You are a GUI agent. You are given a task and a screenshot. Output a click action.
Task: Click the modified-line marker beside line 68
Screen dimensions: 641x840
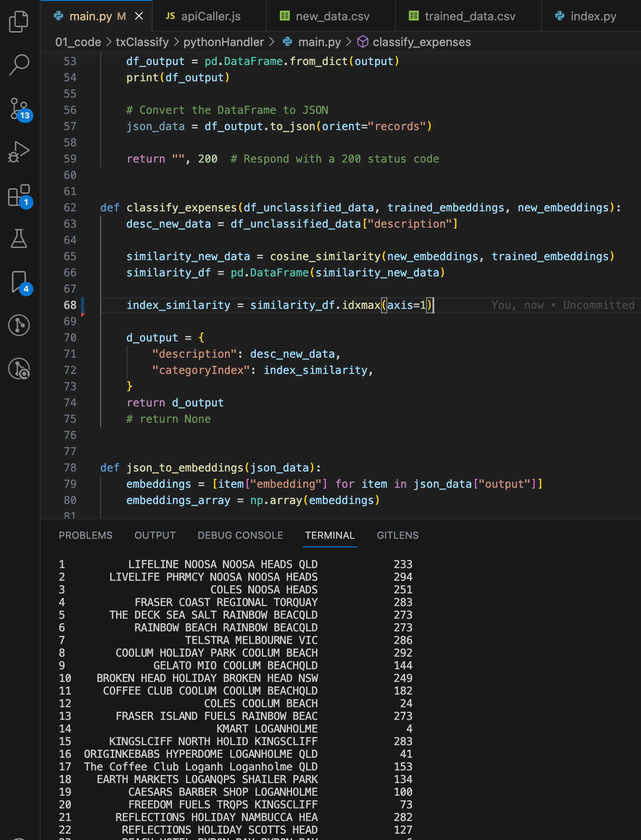click(83, 306)
